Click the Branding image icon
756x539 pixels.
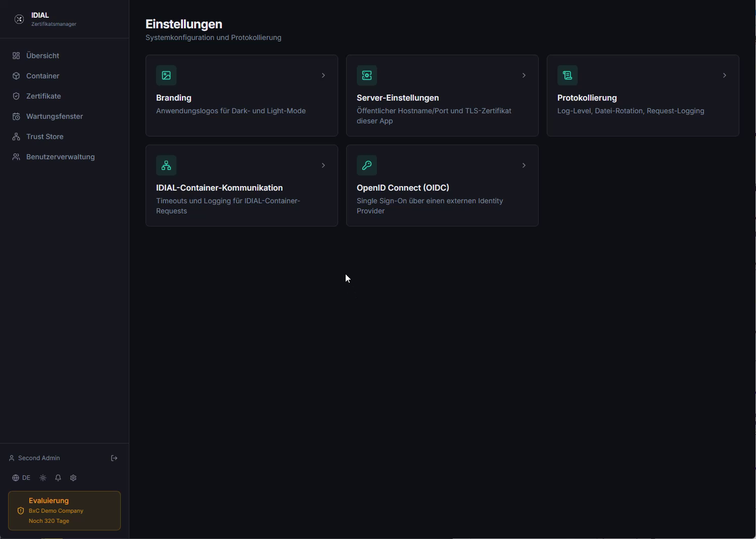[x=166, y=75]
